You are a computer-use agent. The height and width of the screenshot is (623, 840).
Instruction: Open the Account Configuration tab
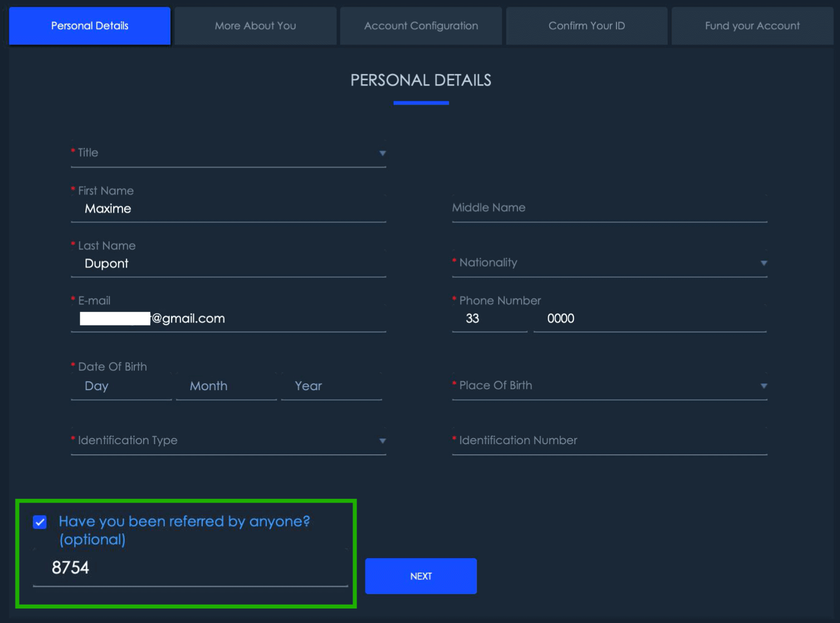click(421, 25)
